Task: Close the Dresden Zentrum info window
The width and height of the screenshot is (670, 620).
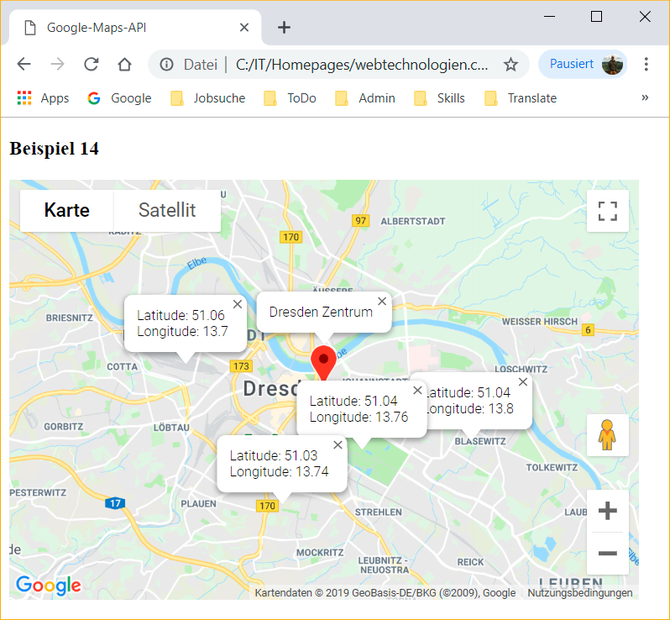Action: (382, 301)
